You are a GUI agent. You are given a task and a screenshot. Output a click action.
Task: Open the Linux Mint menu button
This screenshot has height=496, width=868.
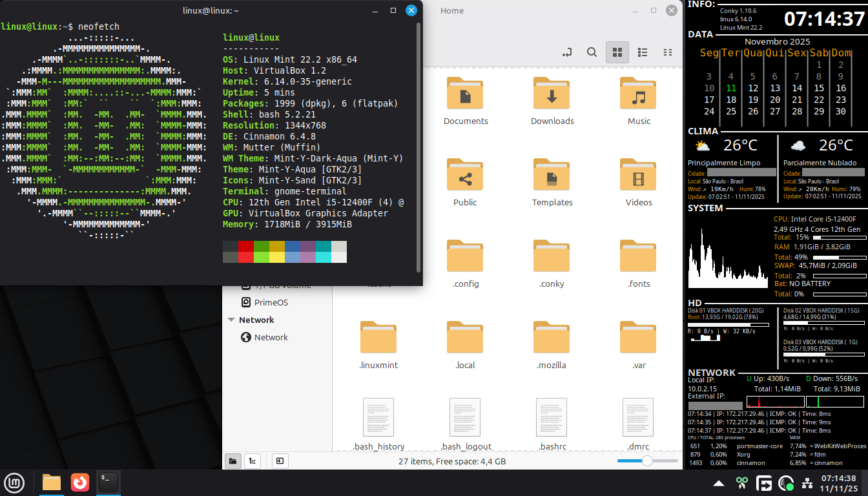pos(14,482)
